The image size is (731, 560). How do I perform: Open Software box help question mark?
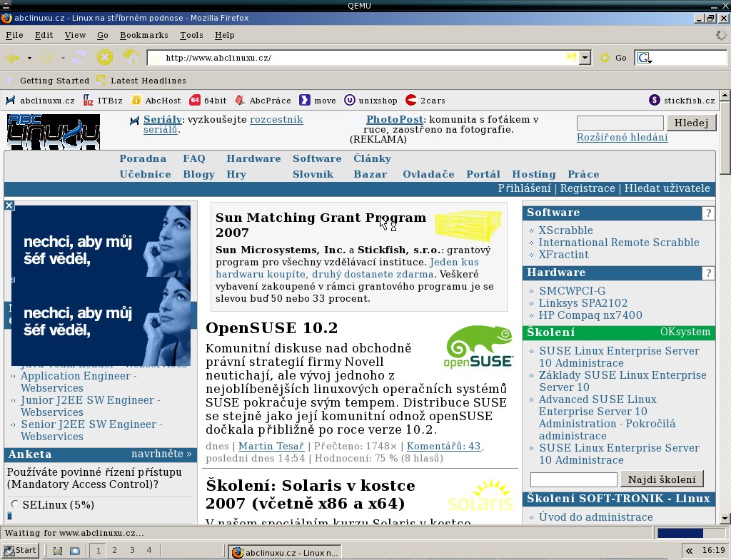708,213
